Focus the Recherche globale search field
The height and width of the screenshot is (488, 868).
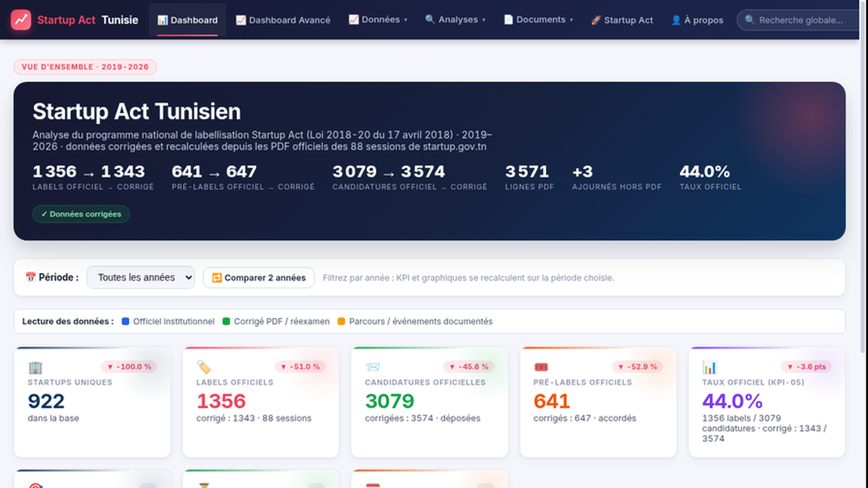coord(799,20)
